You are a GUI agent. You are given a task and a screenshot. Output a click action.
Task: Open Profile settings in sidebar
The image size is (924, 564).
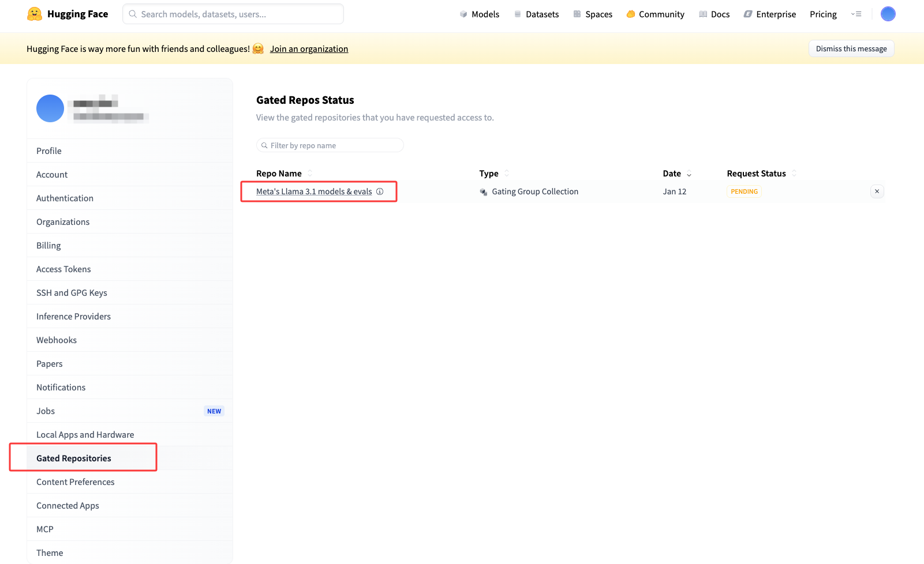click(x=130, y=151)
